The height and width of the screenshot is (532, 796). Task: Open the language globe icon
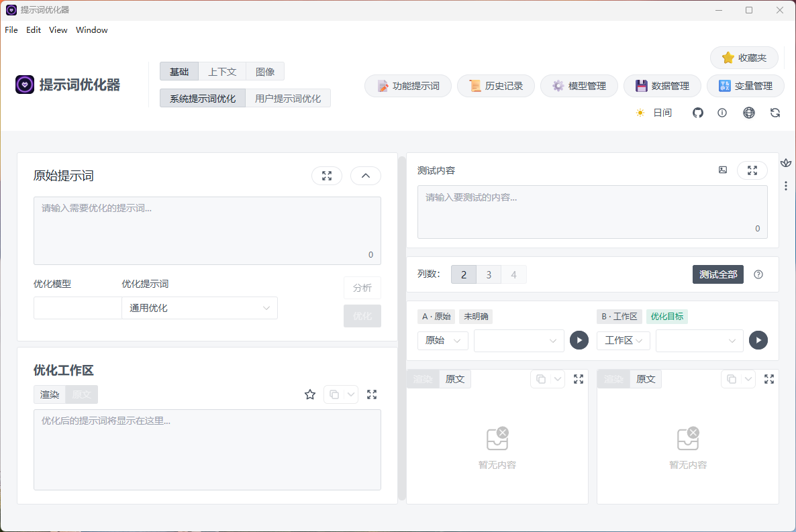749,113
